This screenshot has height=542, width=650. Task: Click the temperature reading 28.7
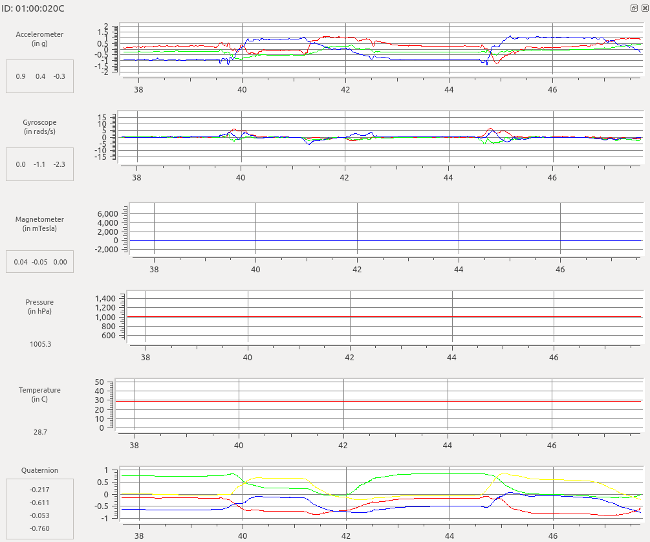(40, 432)
